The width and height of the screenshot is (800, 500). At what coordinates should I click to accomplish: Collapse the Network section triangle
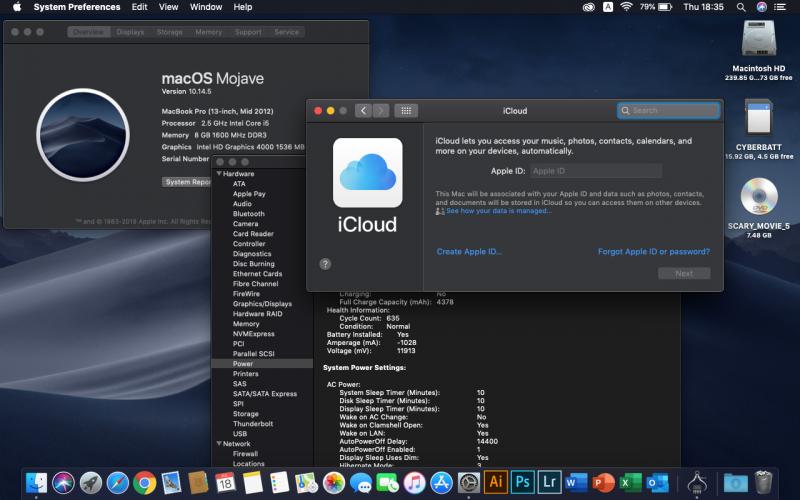point(219,443)
